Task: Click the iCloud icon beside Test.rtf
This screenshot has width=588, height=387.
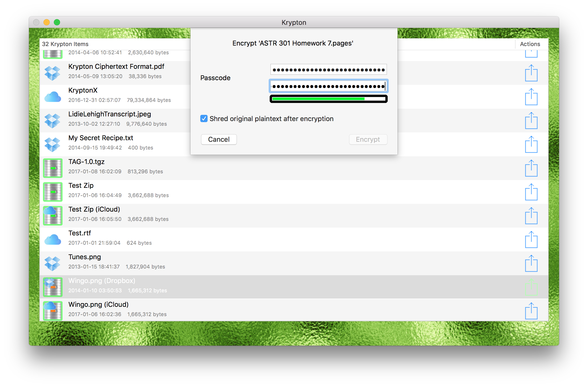Action: pos(53,240)
